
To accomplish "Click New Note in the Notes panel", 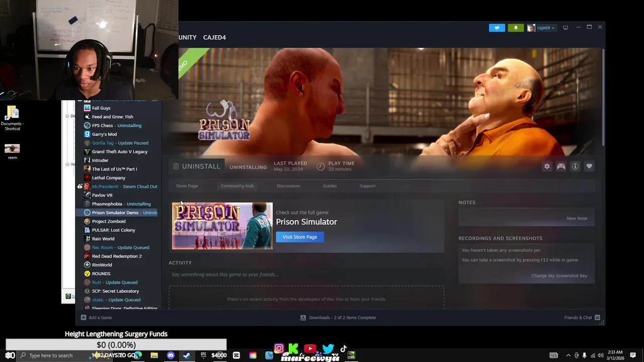I will (x=577, y=218).
